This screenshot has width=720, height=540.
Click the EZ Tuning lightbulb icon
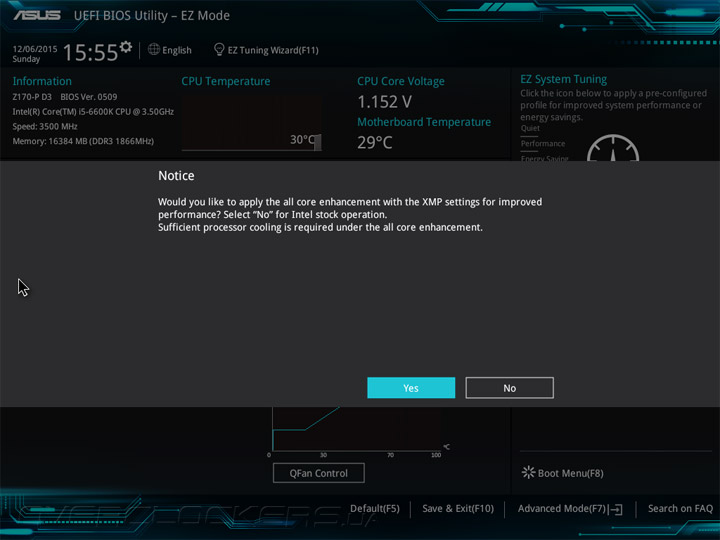(219, 49)
